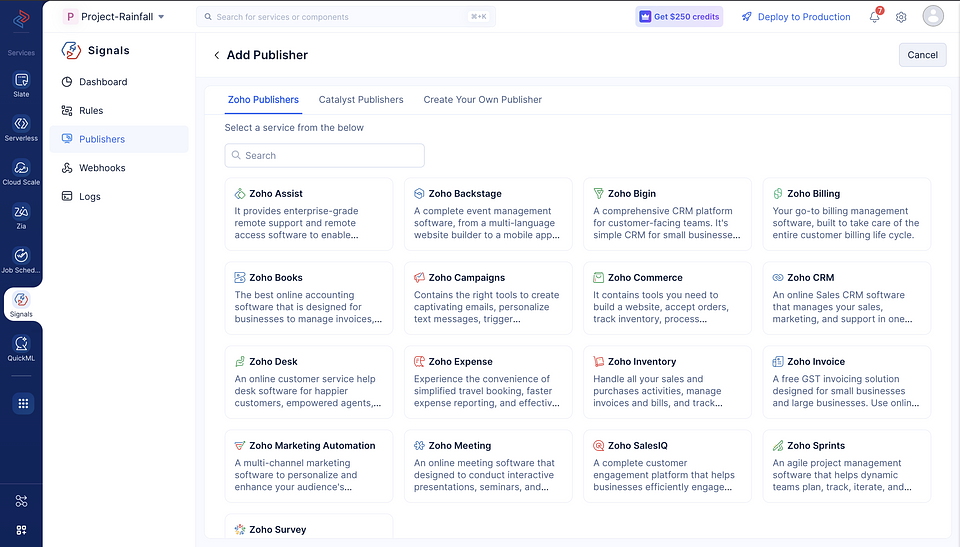Focus the services or components search bar
960x547 pixels.
tap(346, 17)
